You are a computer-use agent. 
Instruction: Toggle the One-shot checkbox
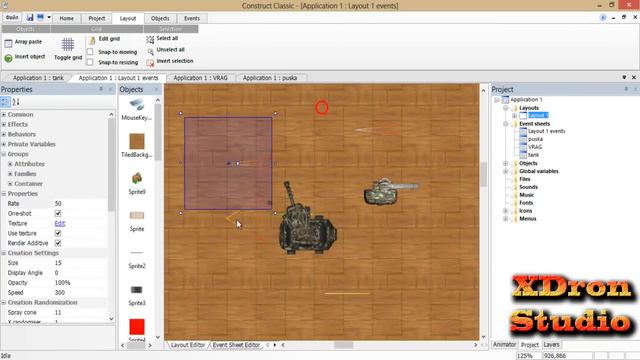click(58, 213)
